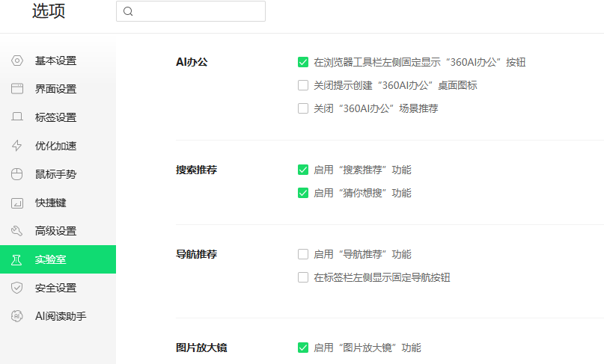This screenshot has height=364, width=604.
Task: Turn off 启用“图片放大镜”功能 checkbox
Action: (303, 348)
